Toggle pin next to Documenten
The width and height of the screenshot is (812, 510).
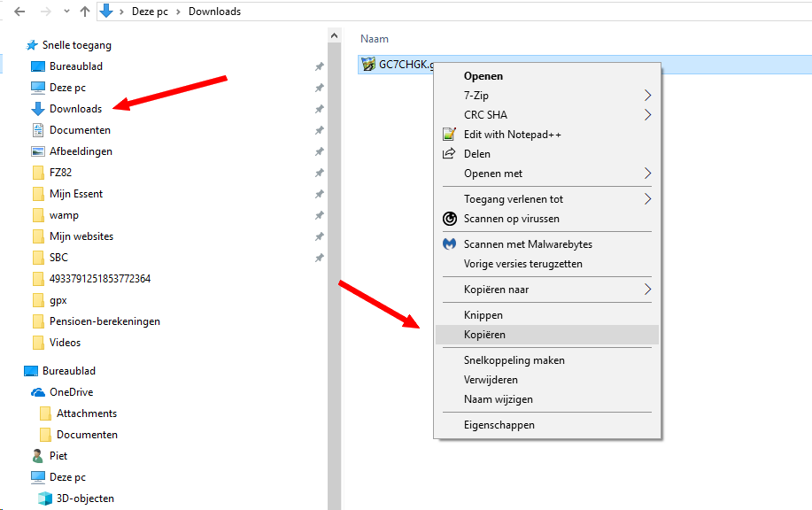pos(319,130)
